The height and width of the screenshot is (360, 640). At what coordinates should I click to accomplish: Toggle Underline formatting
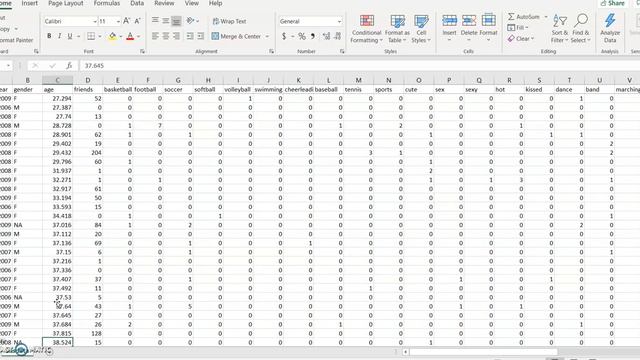click(70, 36)
